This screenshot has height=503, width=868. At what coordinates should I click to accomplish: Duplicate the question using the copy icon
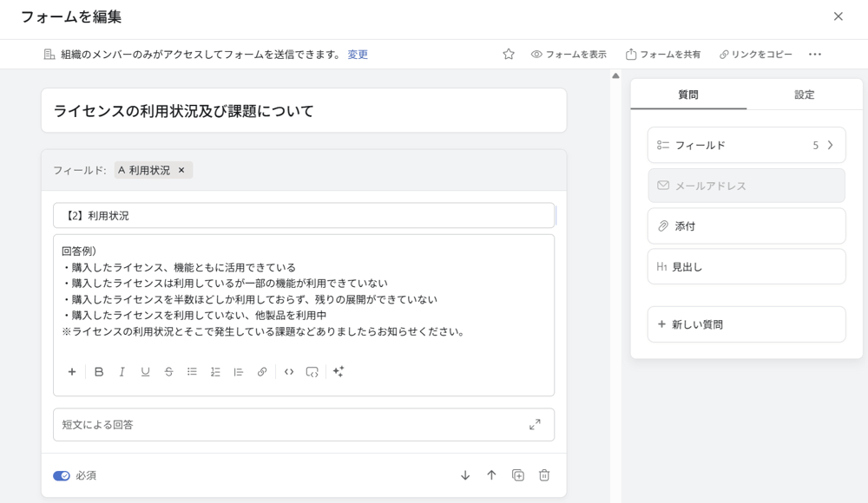point(517,475)
